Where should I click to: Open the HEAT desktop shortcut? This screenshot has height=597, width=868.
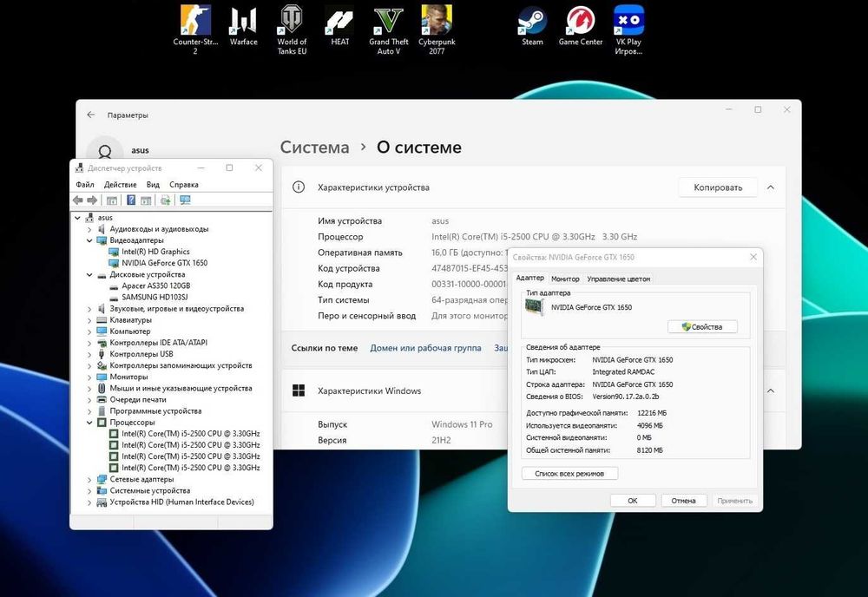click(x=340, y=25)
